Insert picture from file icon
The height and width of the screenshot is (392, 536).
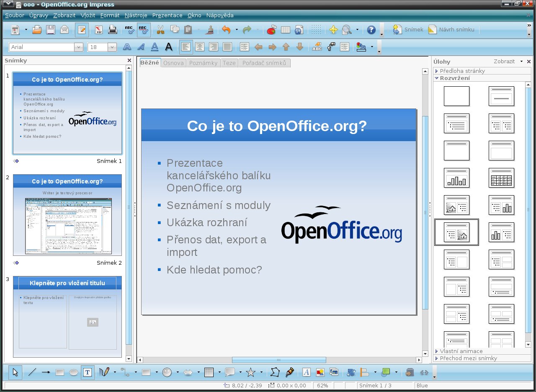[320, 372]
